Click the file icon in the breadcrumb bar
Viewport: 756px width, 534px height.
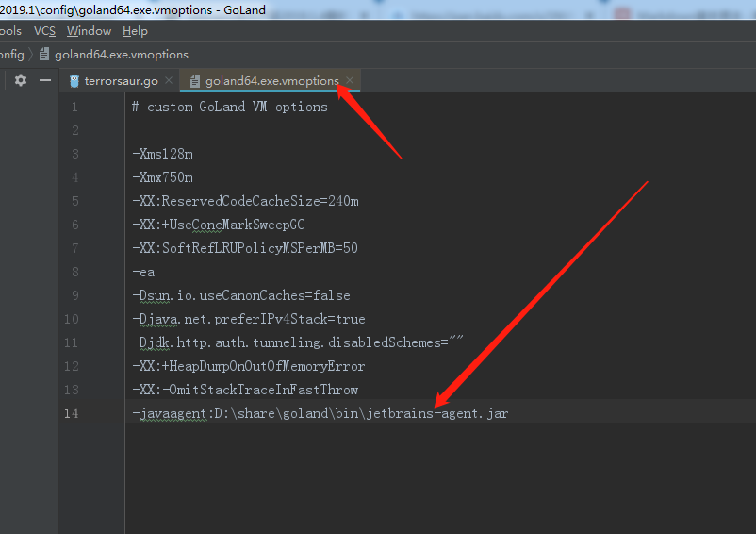[x=44, y=54]
